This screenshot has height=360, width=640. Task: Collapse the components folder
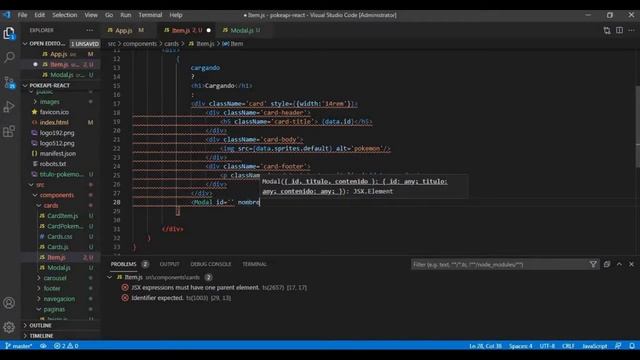[57, 195]
